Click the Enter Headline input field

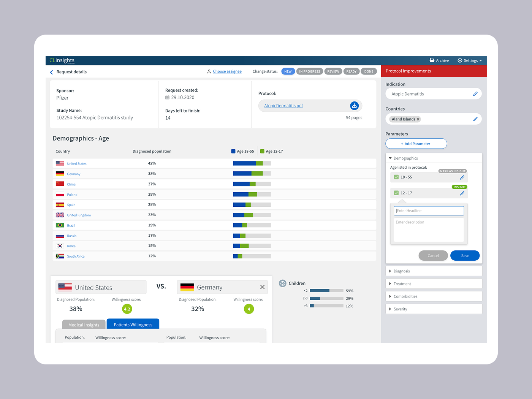pos(429,211)
